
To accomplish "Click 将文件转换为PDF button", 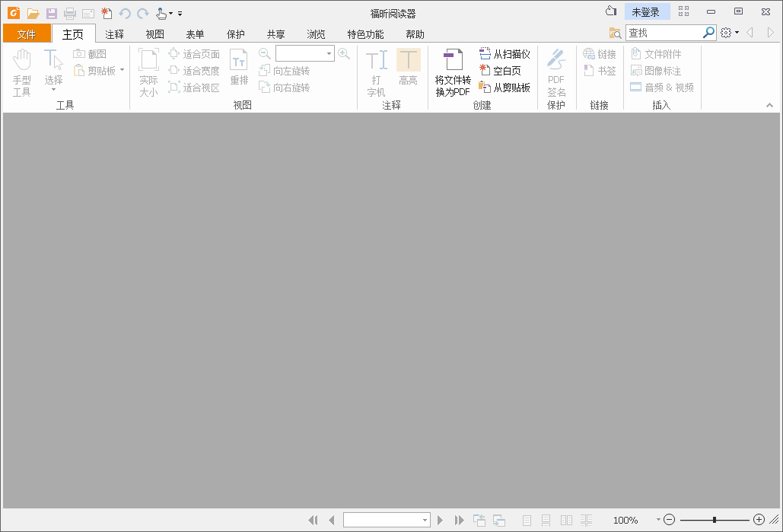I will (x=453, y=72).
